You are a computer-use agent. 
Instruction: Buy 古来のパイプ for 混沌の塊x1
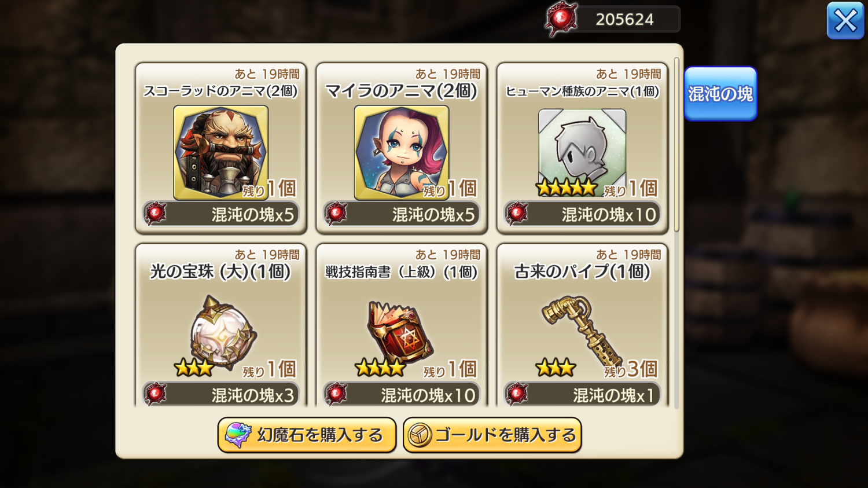582,395
